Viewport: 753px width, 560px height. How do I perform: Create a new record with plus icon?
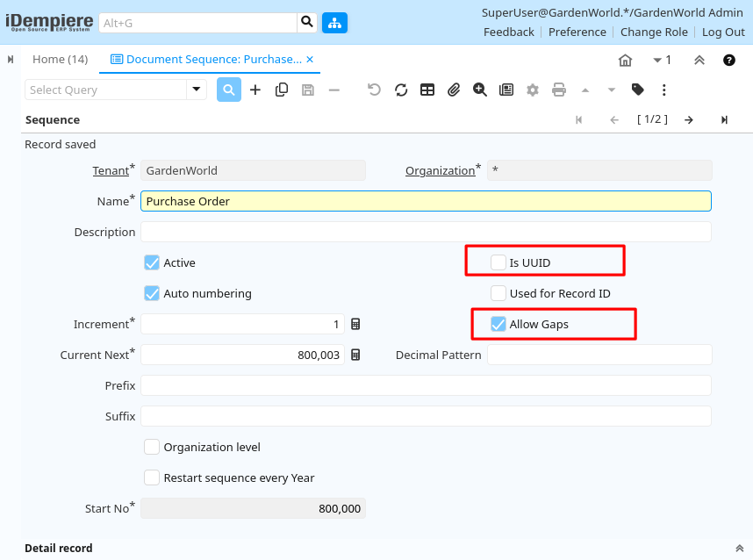(255, 90)
